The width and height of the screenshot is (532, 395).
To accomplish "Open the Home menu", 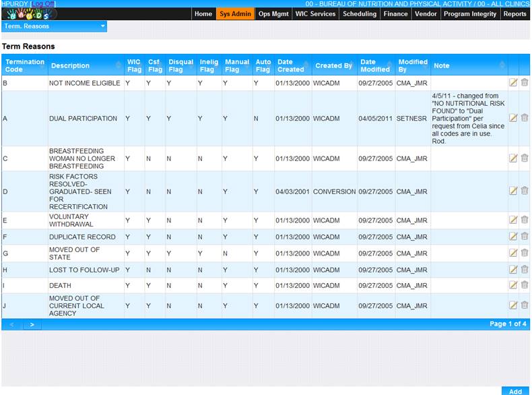I will click(203, 14).
